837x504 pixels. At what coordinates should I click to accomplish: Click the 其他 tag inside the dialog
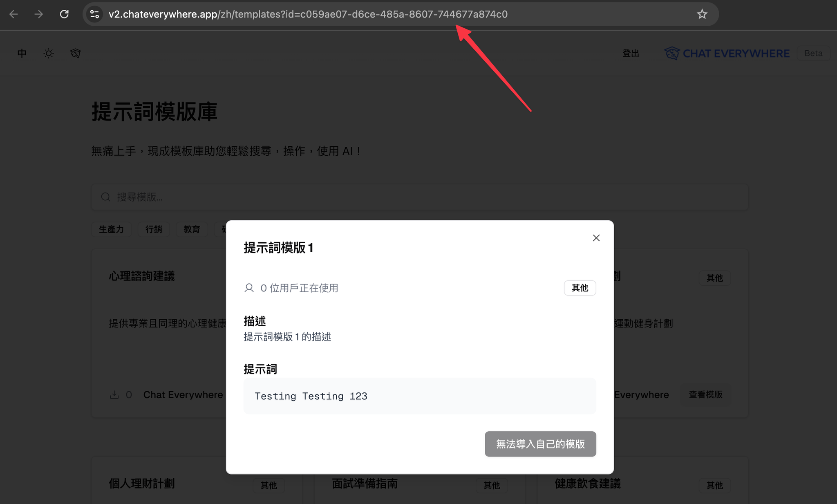(x=580, y=288)
